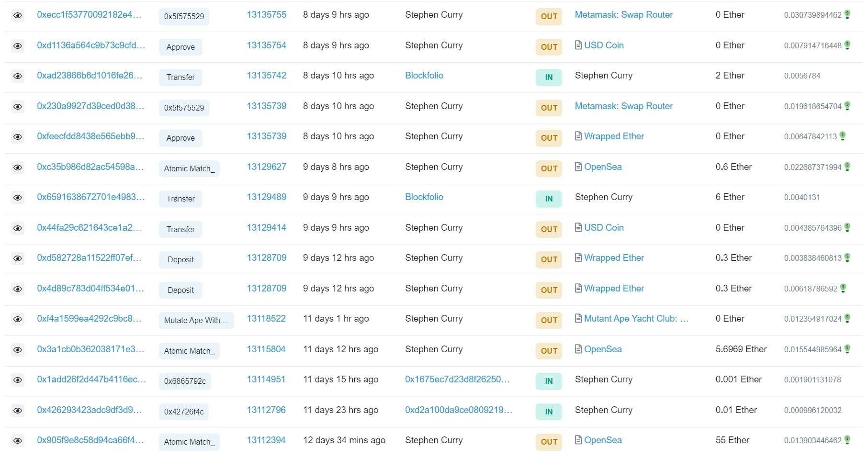Open block number 13135755
The width and height of the screenshot is (868, 458).
coord(267,15)
